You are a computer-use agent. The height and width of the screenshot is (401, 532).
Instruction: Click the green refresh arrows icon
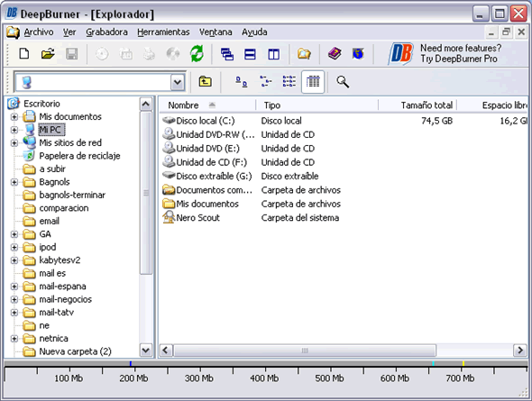tap(197, 53)
